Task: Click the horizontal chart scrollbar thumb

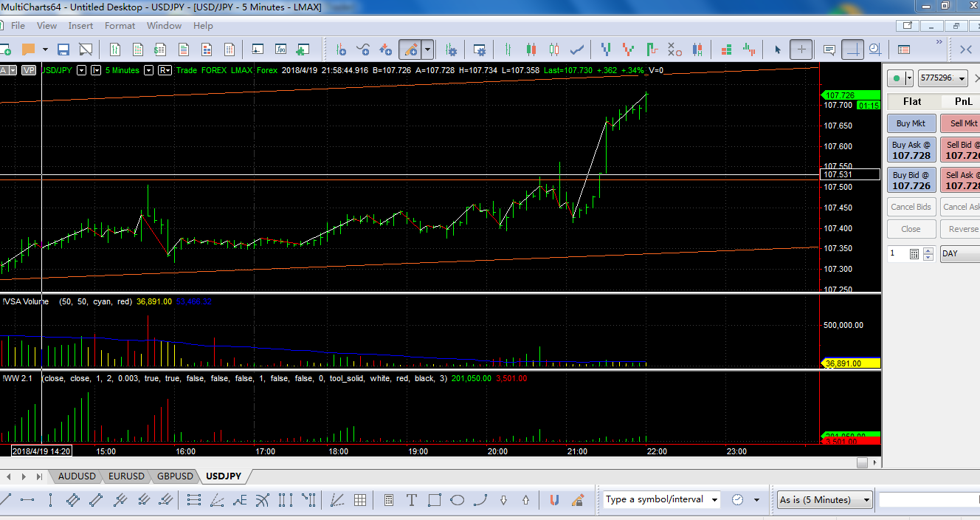Action: tap(862, 462)
